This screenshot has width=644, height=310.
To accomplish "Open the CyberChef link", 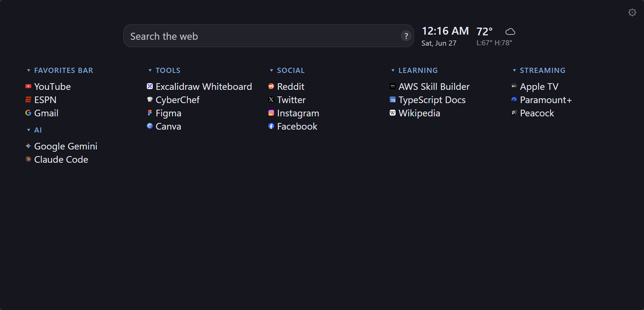I will click(177, 100).
